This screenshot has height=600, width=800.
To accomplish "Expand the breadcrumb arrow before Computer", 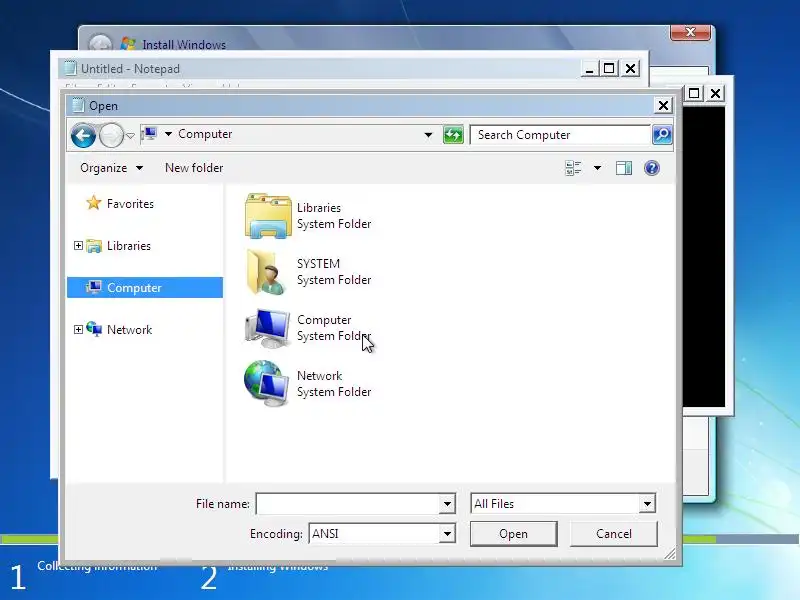I will 168,134.
